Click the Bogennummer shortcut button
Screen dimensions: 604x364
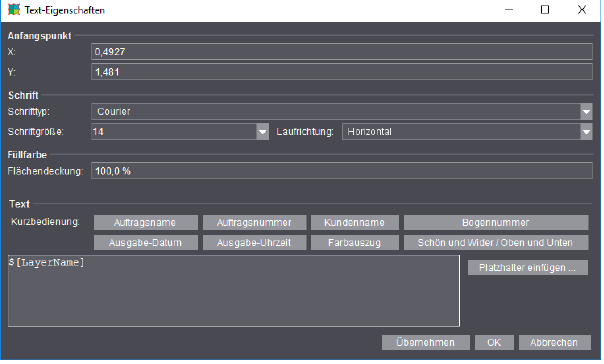tap(496, 223)
